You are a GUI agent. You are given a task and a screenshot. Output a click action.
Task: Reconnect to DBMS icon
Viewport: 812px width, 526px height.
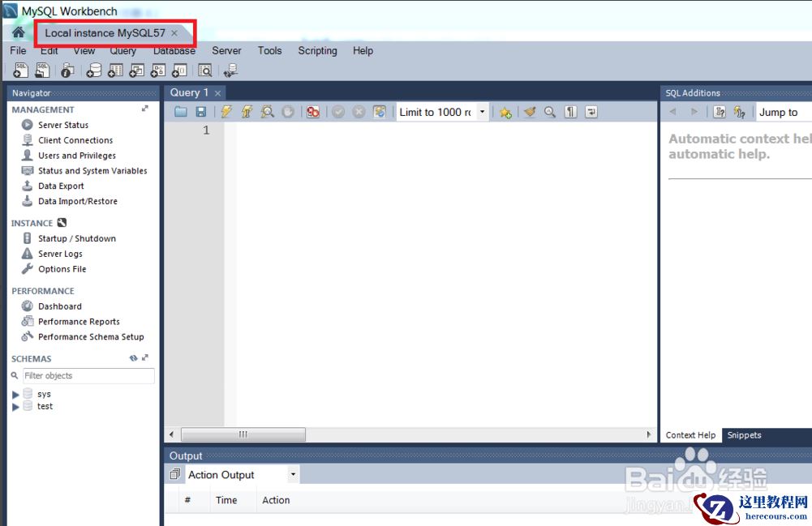(230, 70)
